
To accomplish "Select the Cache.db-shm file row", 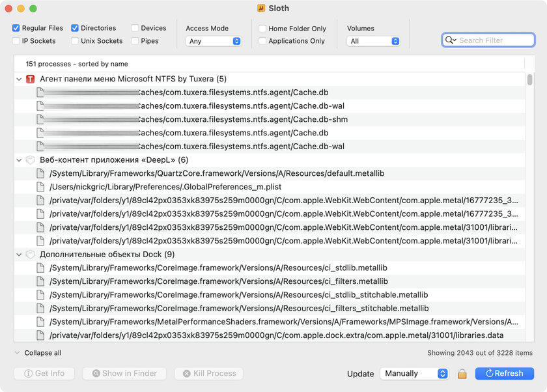I will [270, 119].
